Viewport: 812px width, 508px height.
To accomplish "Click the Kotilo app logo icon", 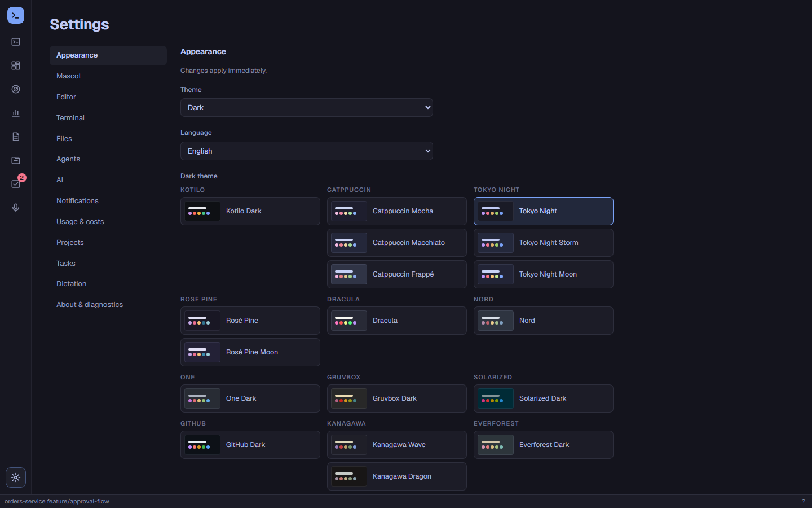I will [16, 15].
